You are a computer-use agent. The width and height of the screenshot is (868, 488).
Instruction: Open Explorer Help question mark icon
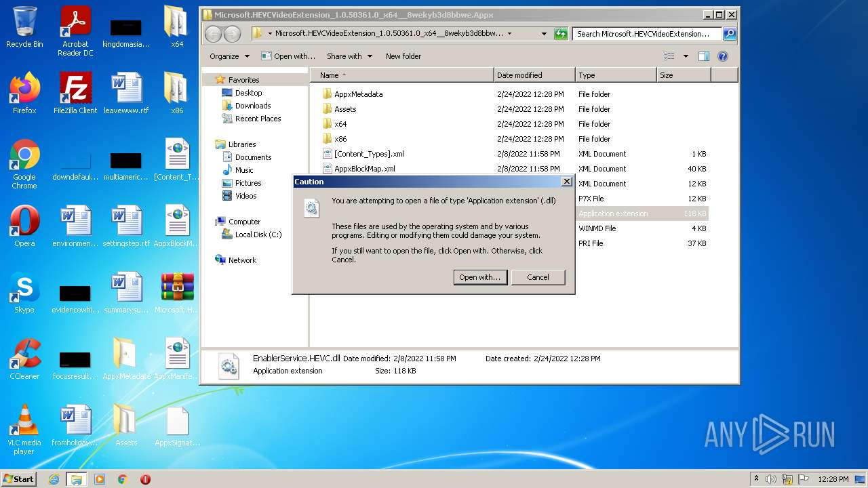click(x=723, y=56)
